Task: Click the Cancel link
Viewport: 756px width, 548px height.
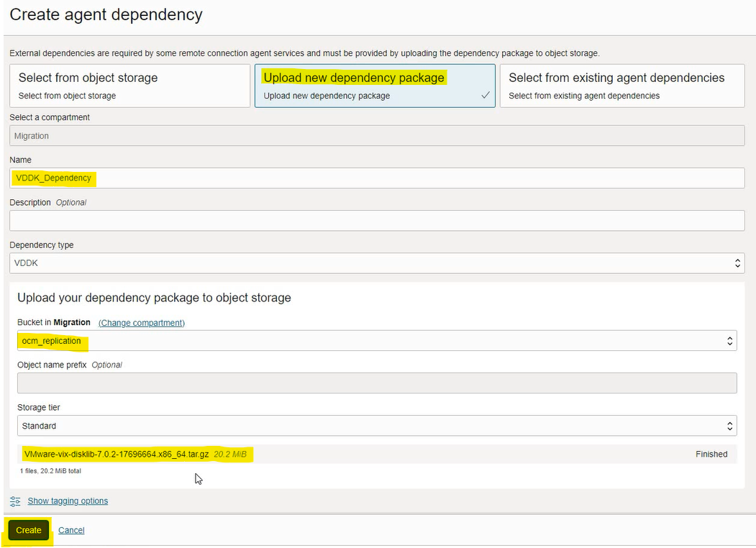Action: tap(71, 530)
